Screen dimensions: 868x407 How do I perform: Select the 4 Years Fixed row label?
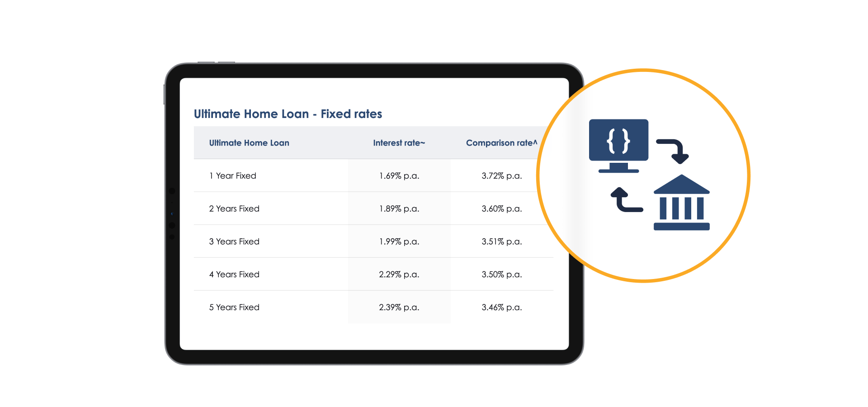tap(234, 274)
